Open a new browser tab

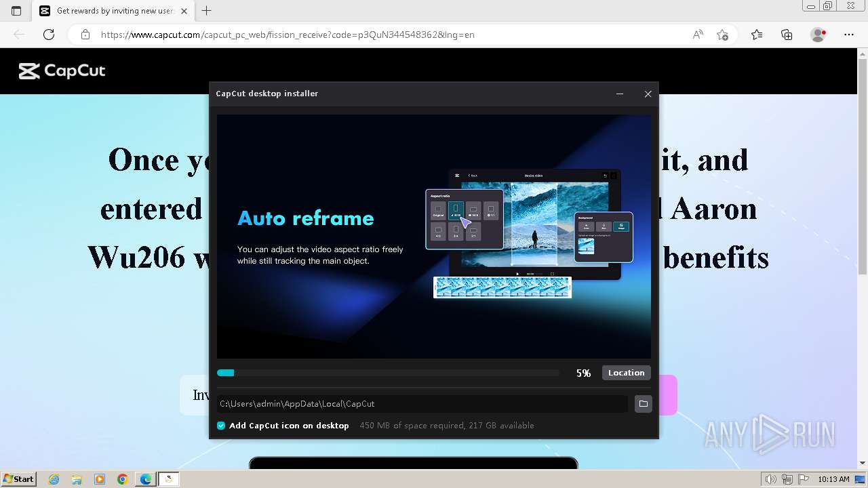pos(207,11)
